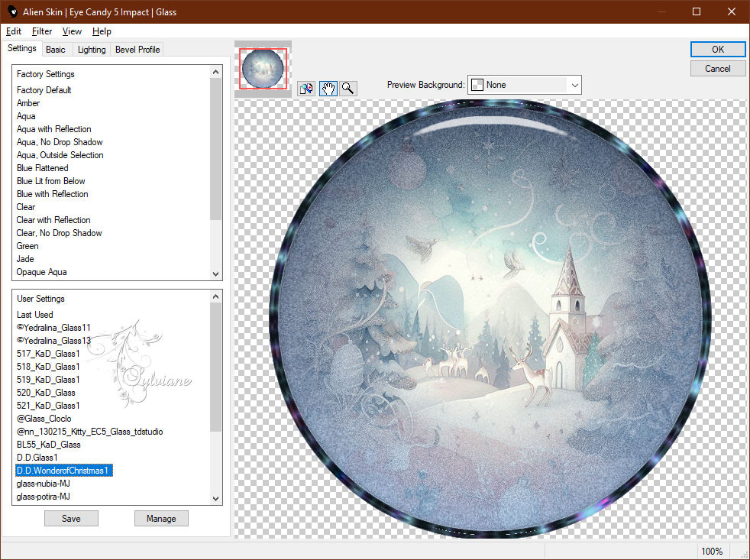Select the hand pan tool
The image size is (750, 560).
328,89
